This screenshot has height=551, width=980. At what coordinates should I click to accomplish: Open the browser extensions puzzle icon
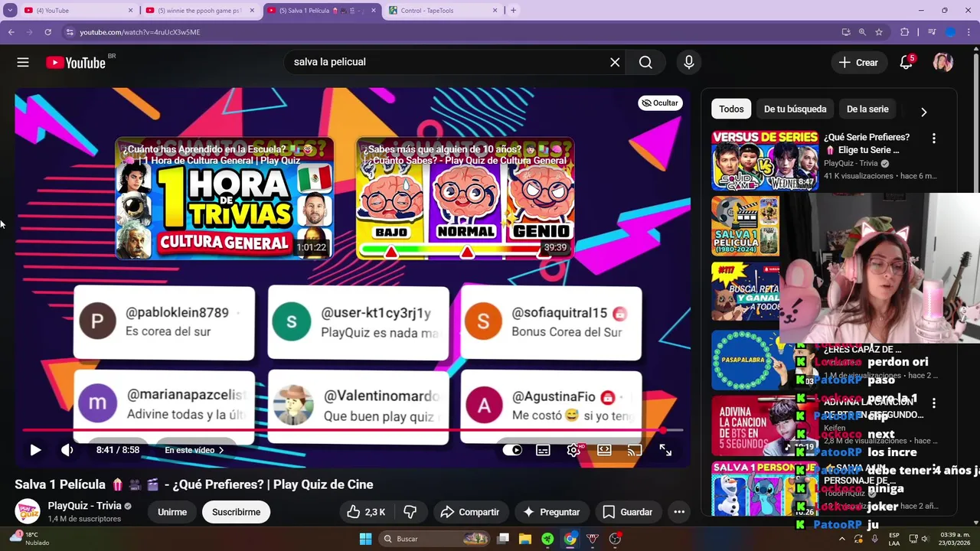(904, 32)
